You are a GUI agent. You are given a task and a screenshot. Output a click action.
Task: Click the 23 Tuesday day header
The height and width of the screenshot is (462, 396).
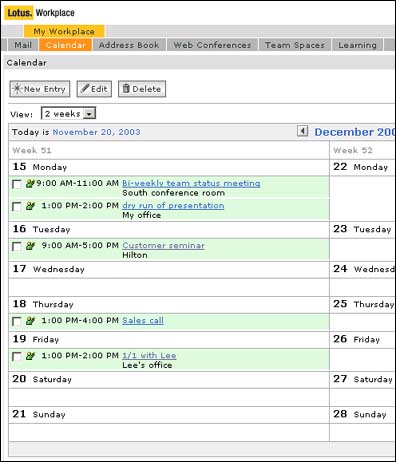coord(362,229)
